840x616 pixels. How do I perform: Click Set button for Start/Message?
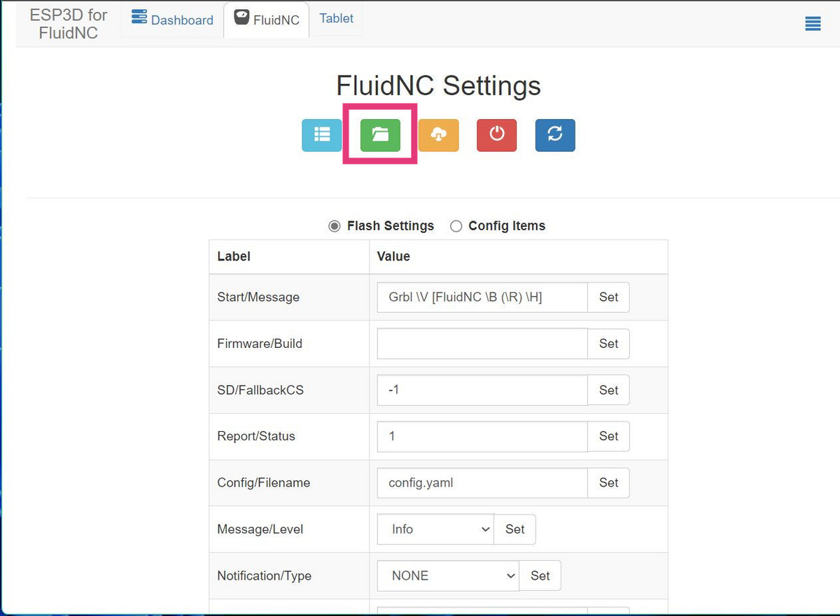(x=608, y=297)
